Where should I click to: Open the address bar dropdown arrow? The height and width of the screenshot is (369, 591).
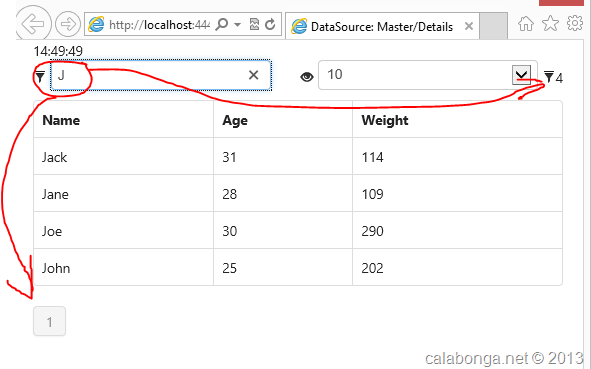click(x=237, y=25)
